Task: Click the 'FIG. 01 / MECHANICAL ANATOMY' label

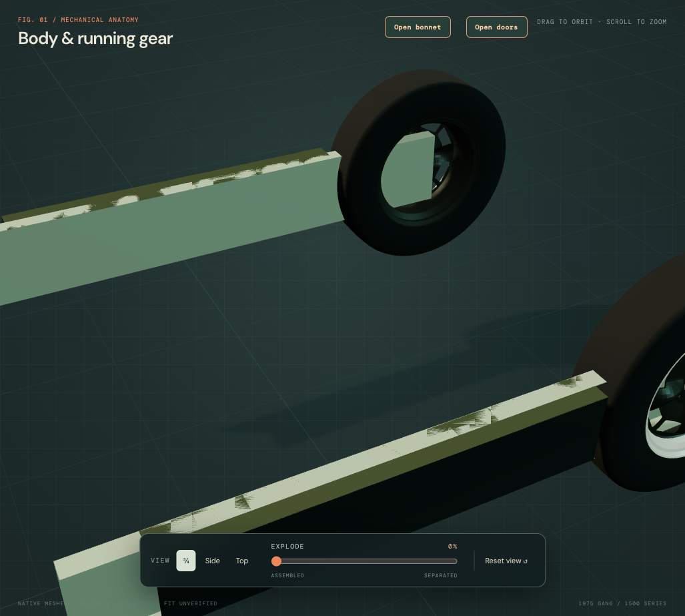Action: point(78,19)
